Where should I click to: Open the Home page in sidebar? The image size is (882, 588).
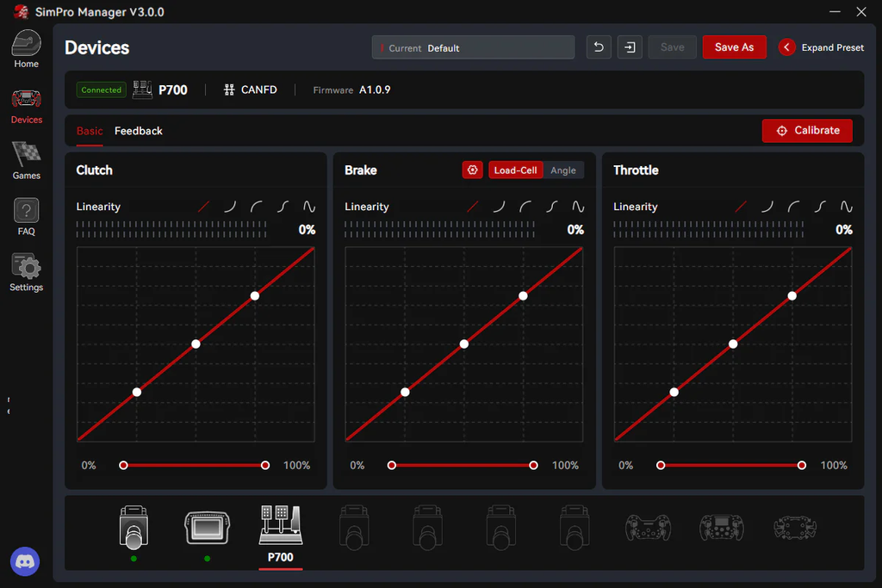pyautogui.click(x=27, y=49)
